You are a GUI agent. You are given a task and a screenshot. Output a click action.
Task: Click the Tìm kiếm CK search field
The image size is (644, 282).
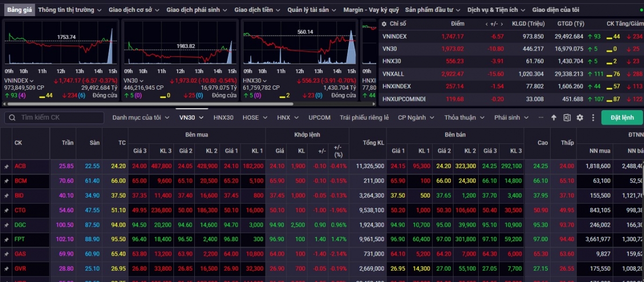[59, 118]
